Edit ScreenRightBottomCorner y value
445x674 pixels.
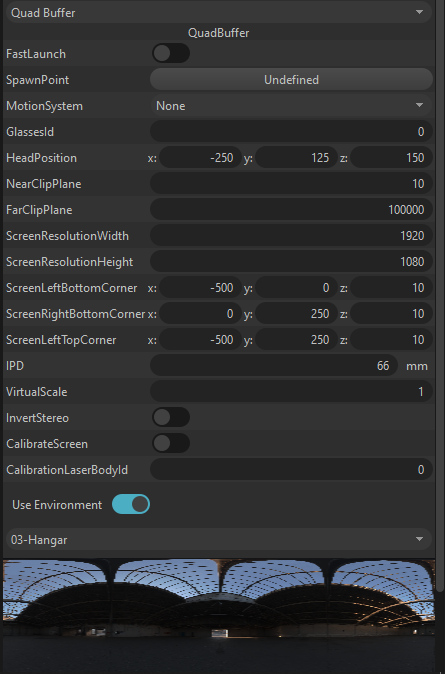click(296, 314)
